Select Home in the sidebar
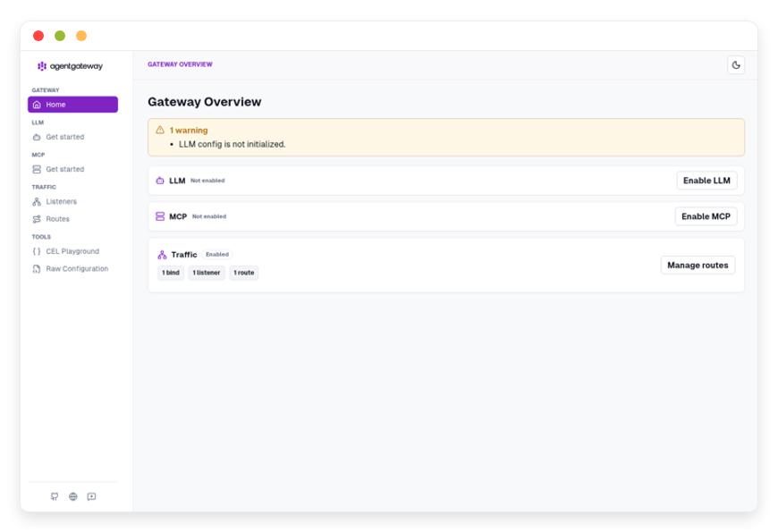The image size is (778, 532). [73, 105]
